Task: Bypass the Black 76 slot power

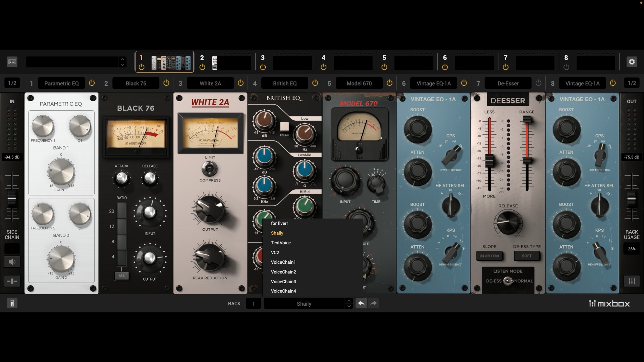Action: (166, 83)
